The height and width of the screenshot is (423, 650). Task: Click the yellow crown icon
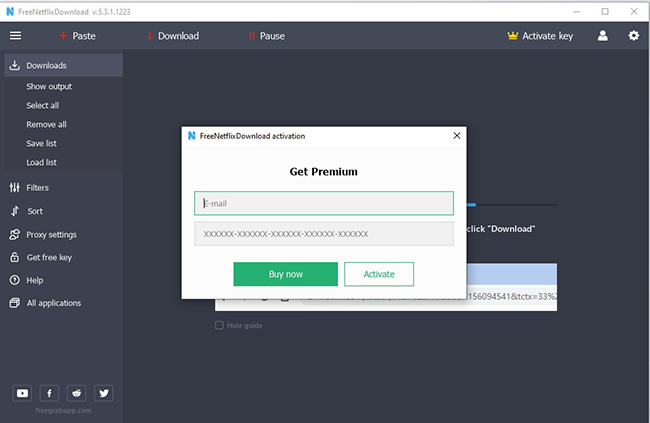pyautogui.click(x=513, y=36)
